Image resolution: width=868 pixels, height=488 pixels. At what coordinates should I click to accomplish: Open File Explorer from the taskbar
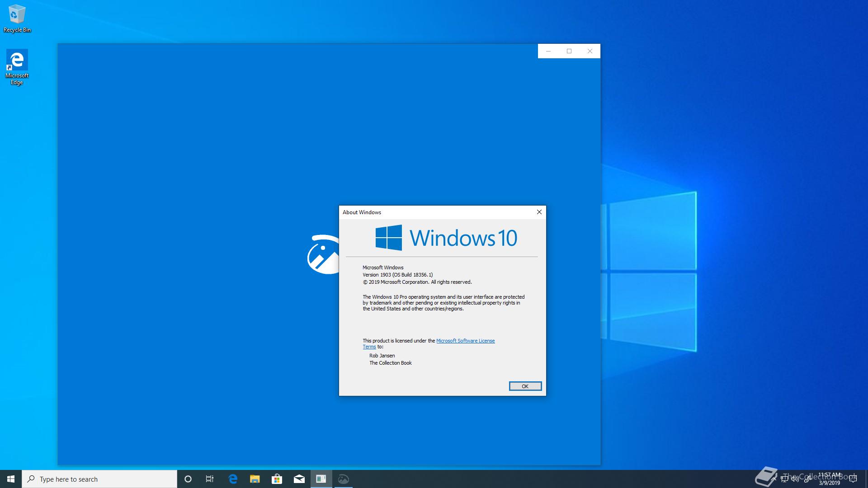click(255, 479)
